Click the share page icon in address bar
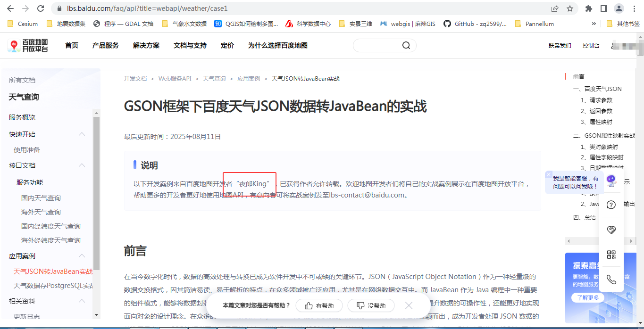Screen dimensions: 644x329 (x=555, y=8)
